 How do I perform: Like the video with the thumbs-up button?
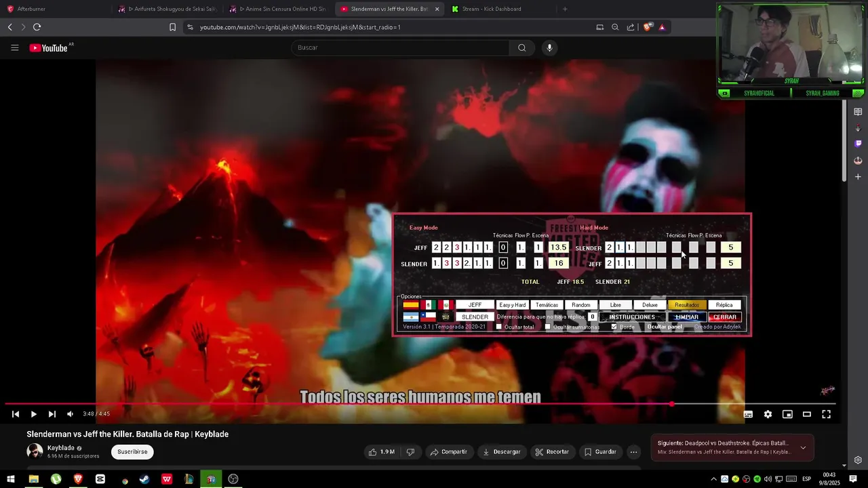[382, 452]
